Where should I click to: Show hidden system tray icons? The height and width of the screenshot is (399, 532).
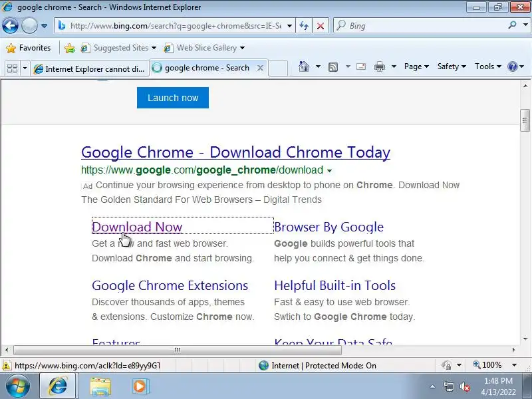point(432,386)
